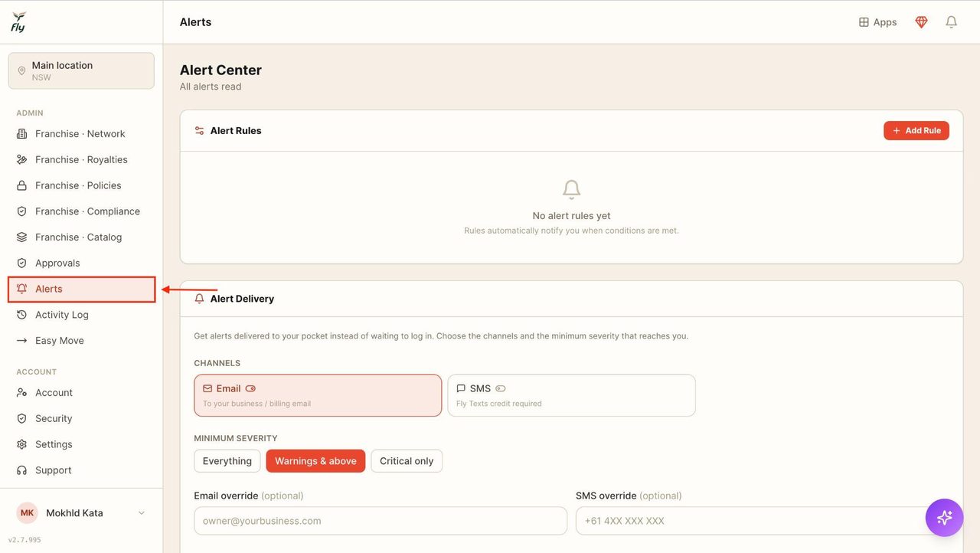Click the red diamond icon in header
This screenshot has height=553, width=980.
(921, 22)
